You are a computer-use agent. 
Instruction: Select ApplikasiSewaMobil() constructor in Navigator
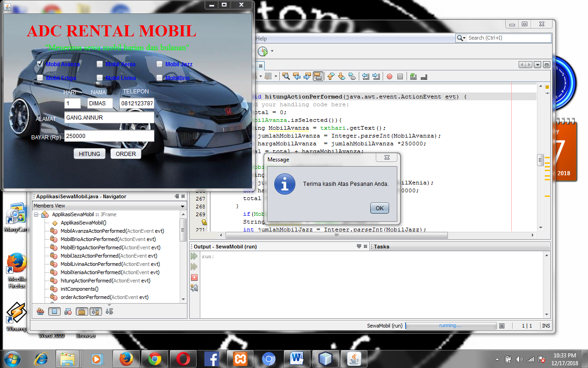coord(83,223)
